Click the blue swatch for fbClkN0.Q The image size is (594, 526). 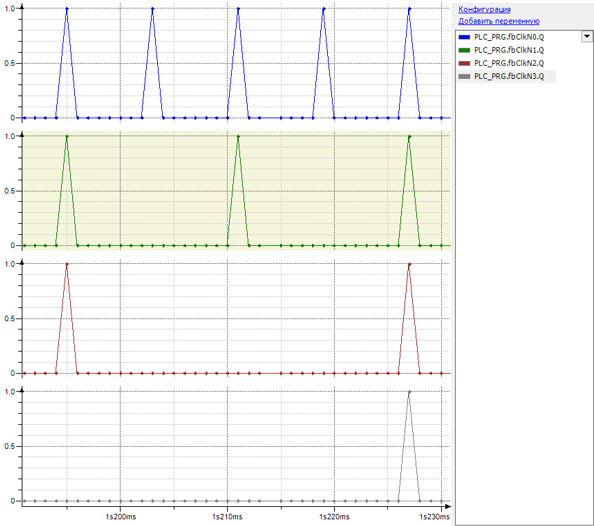click(464, 37)
